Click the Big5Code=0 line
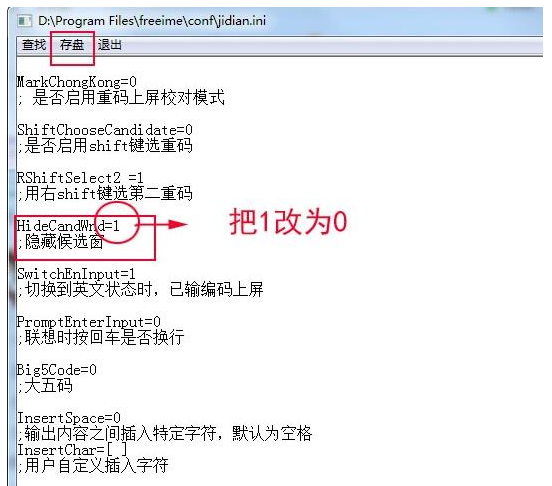The image size is (552, 486). pos(57,370)
